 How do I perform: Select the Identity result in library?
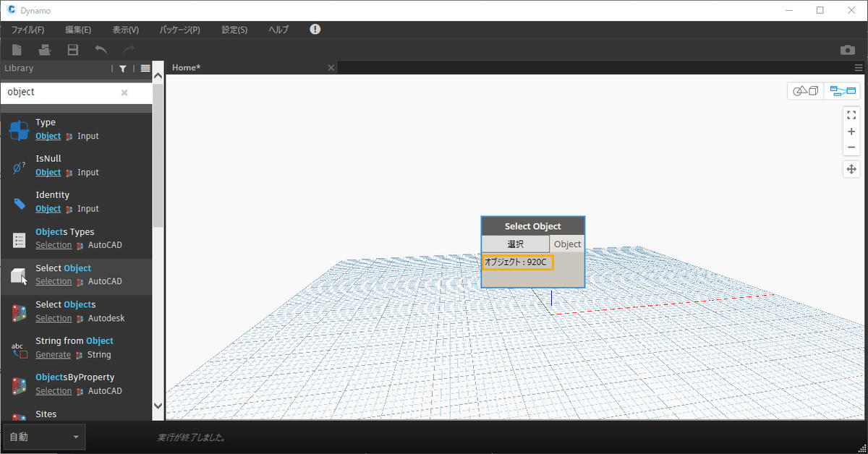tap(76, 202)
